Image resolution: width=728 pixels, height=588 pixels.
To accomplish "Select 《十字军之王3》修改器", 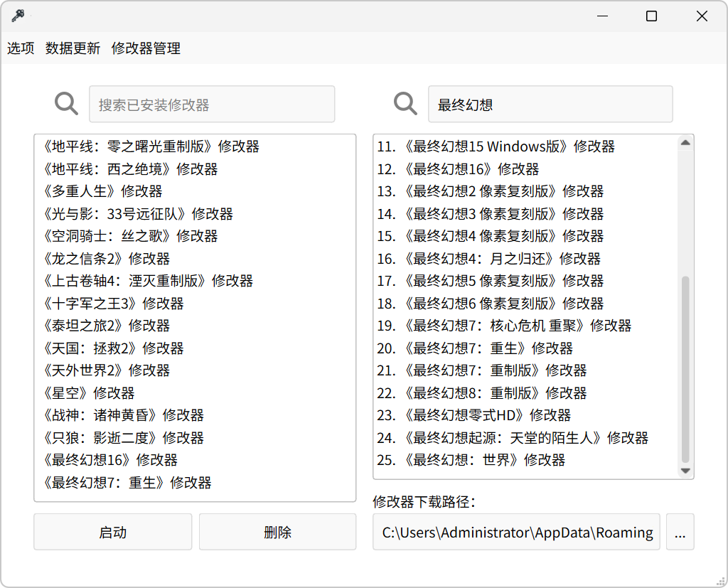I will (x=195, y=304).
